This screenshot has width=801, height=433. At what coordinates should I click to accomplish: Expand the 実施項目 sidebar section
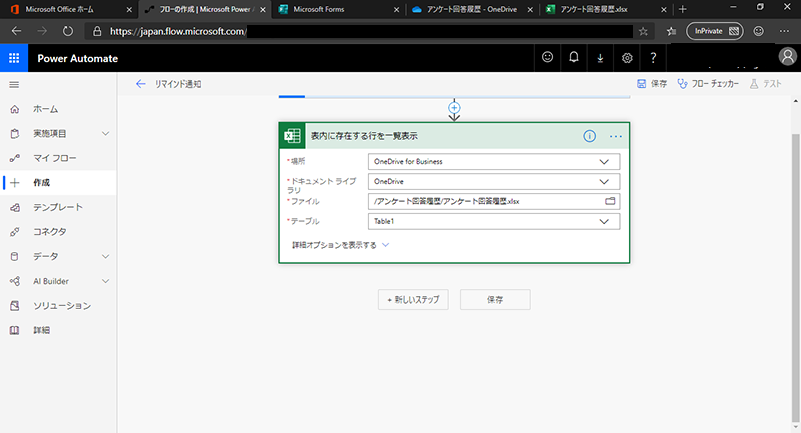point(105,134)
